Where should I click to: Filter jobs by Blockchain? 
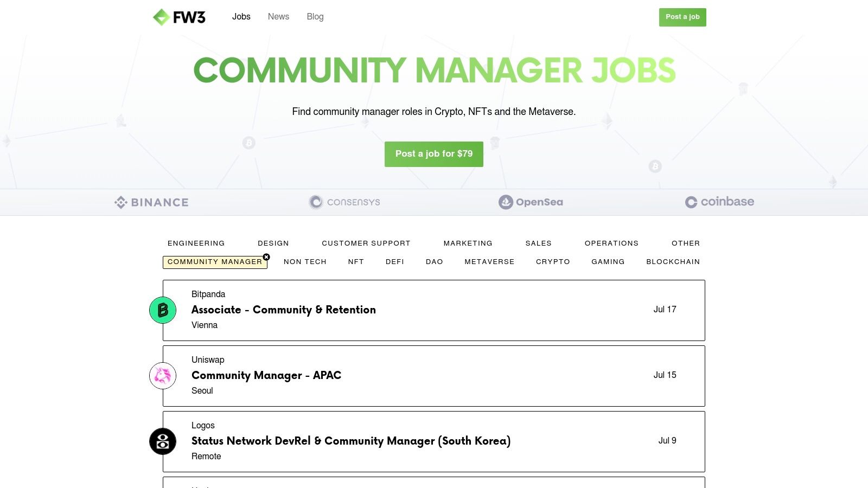(673, 262)
